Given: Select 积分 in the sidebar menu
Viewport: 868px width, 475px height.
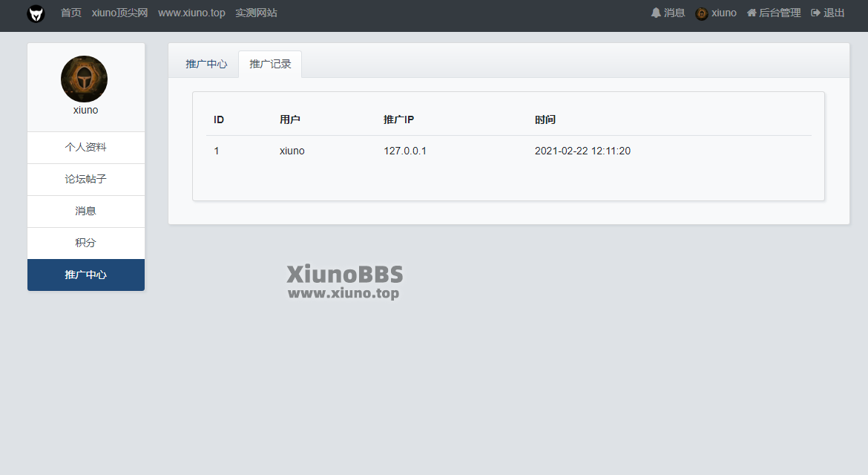Looking at the screenshot, I should (86, 243).
